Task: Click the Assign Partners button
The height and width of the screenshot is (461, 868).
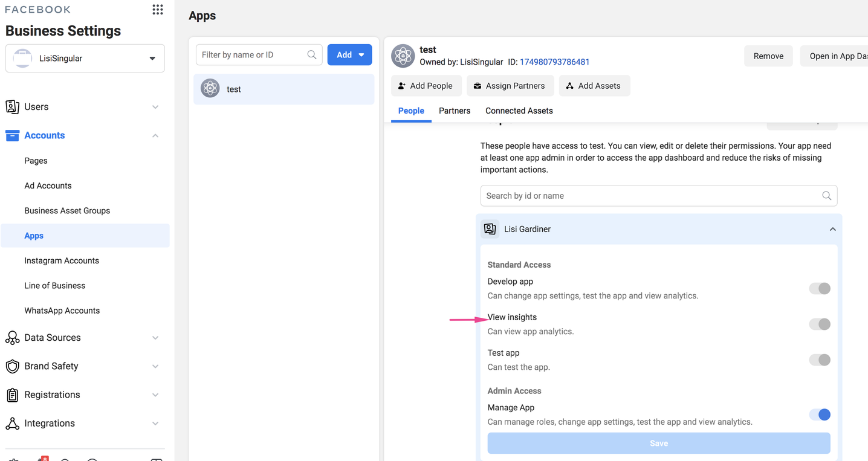Action: [x=509, y=86]
